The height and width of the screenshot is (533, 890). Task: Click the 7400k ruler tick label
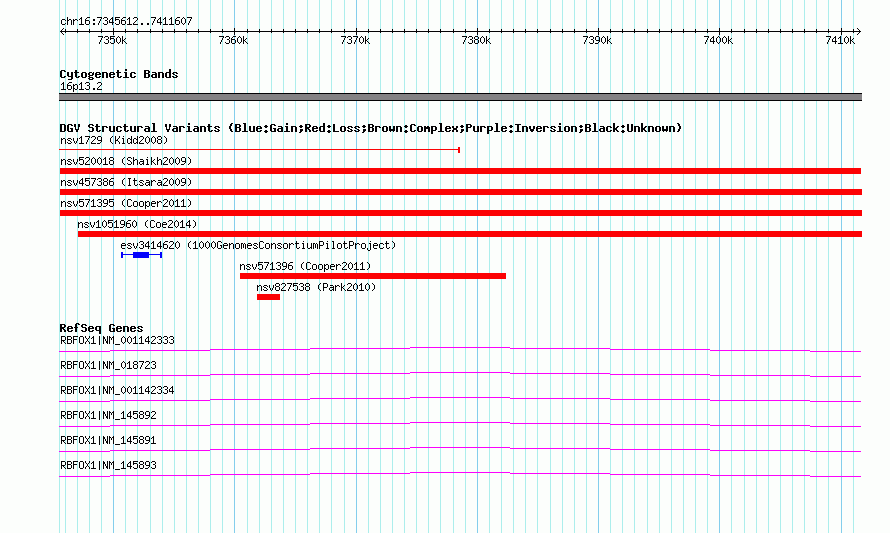718,40
